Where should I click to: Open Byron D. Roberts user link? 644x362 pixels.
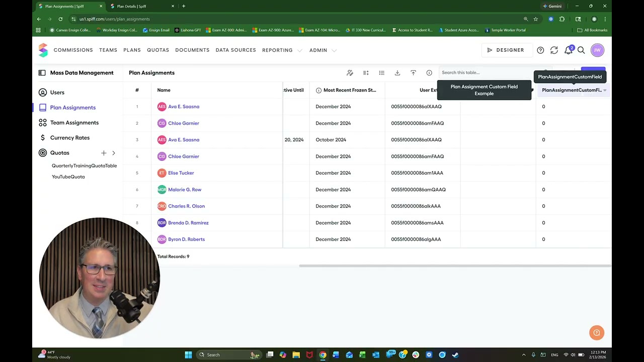(x=186, y=239)
